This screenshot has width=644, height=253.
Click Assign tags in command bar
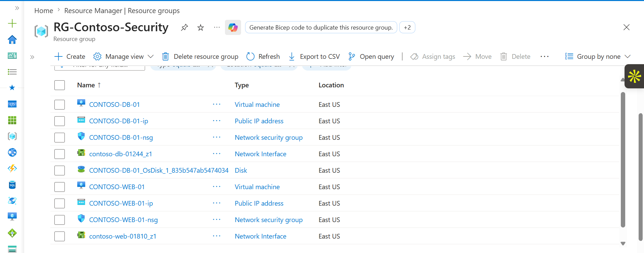[x=433, y=56]
